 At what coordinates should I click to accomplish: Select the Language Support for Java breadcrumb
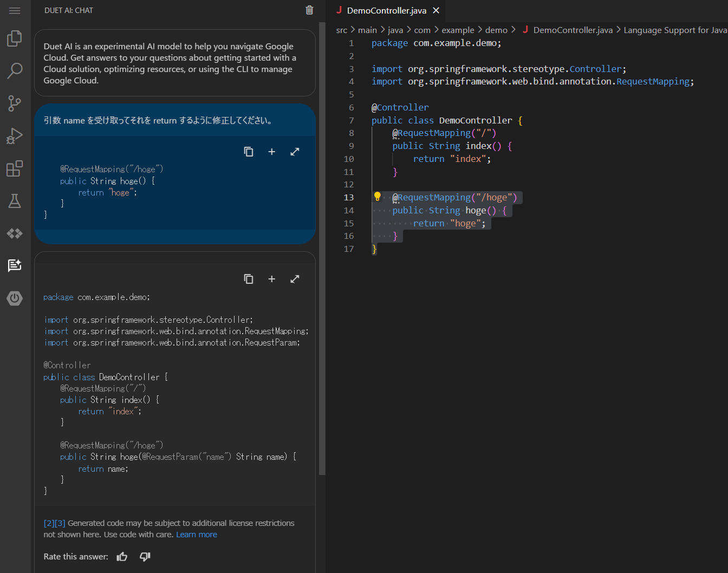pyautogui.click(x=675, y=30)
